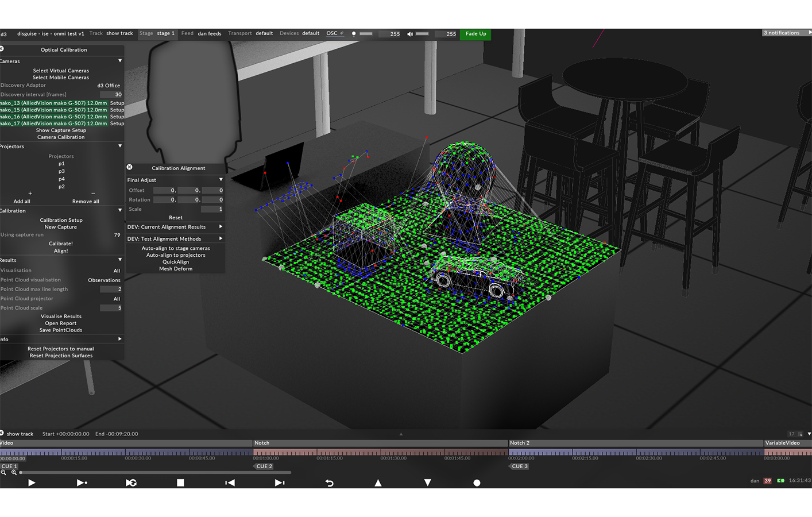
Task: Click the round record dot icon
Action: (477, 483)
